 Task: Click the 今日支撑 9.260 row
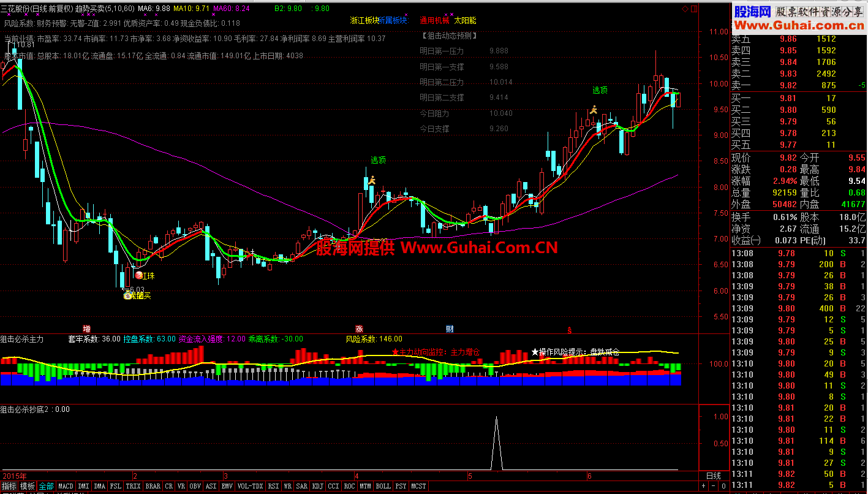click(x=464, y=129)
